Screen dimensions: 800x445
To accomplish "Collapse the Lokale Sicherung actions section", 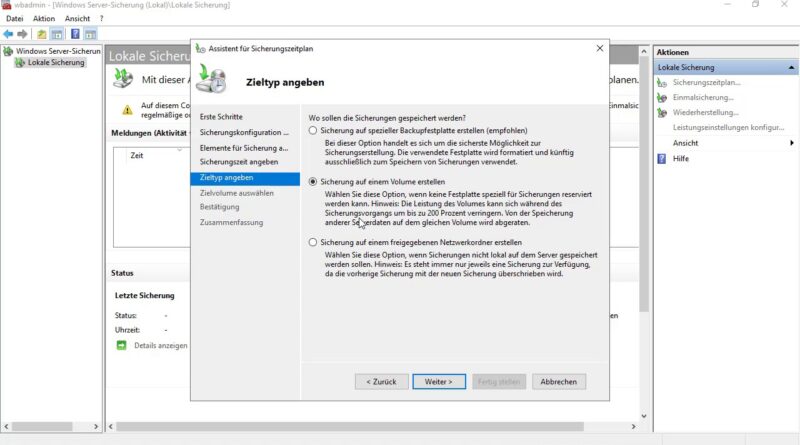I will pyautogui.click(x=791, y=67).
